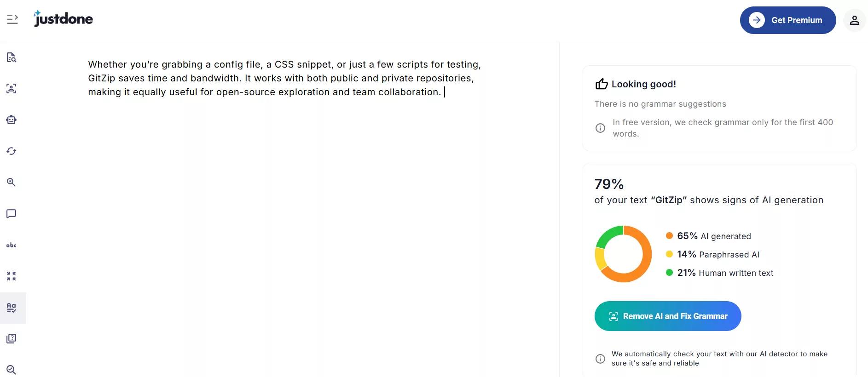Select the paraphraser refresh-arrows icon
The image size is (868, 377).
(12, 151)
